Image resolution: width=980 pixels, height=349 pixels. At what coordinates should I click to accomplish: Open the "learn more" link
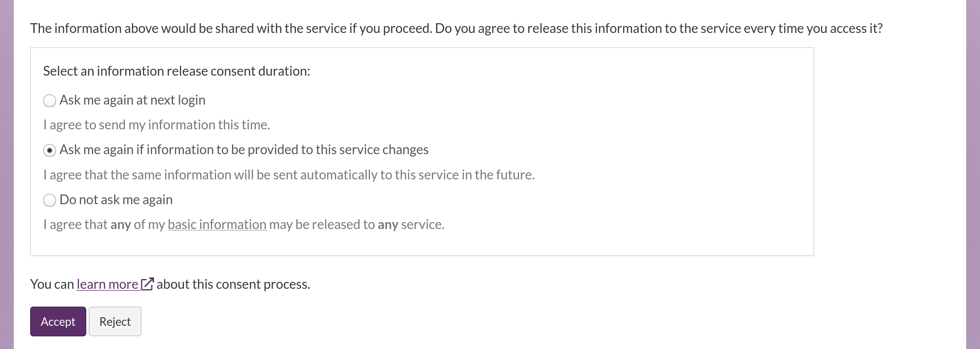(x=107, y=284)
